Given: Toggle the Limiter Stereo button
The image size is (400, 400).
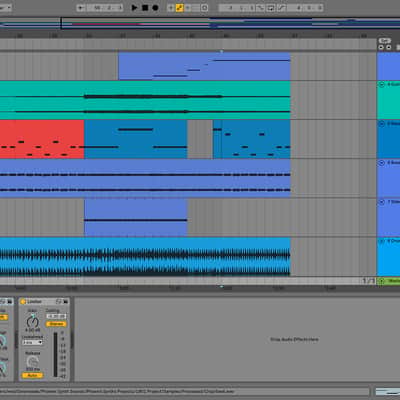Looking at the screenshot, I should pyautogui.click(x=56, y=324).
